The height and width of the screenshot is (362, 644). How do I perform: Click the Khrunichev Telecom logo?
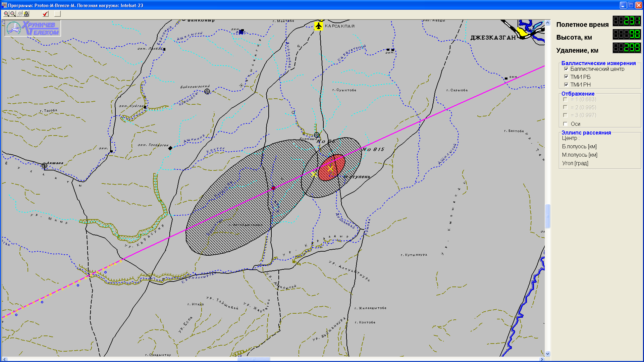[33, 28]
